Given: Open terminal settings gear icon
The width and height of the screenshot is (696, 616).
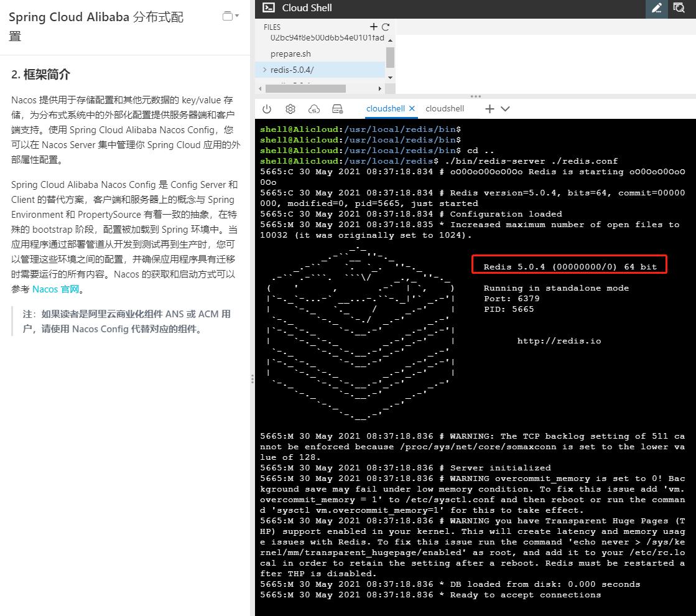Looking at the screenshot, I should tap(290, 109).
